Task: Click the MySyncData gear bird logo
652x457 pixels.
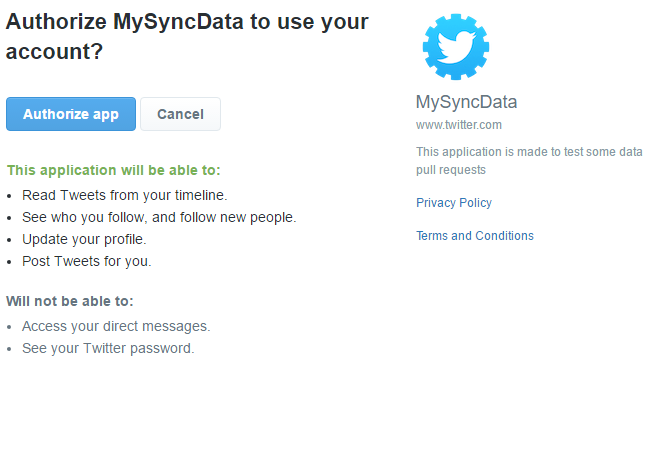Action: 456,47
